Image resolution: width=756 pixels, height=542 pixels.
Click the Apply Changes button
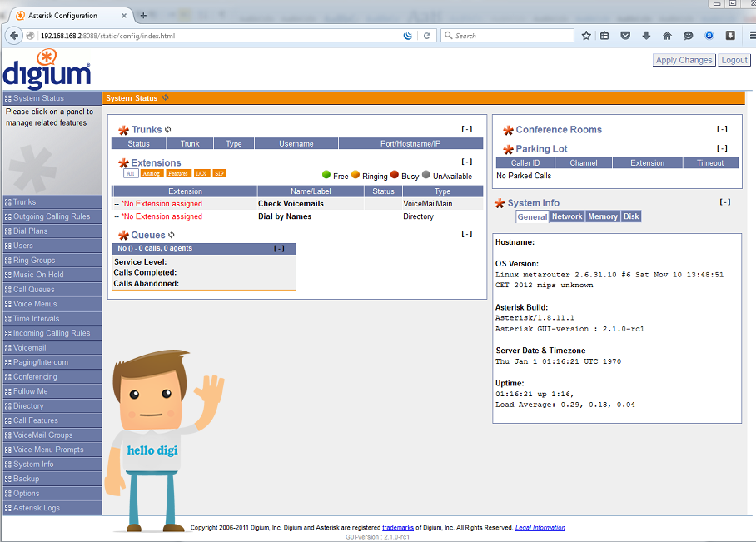[684, 60]
